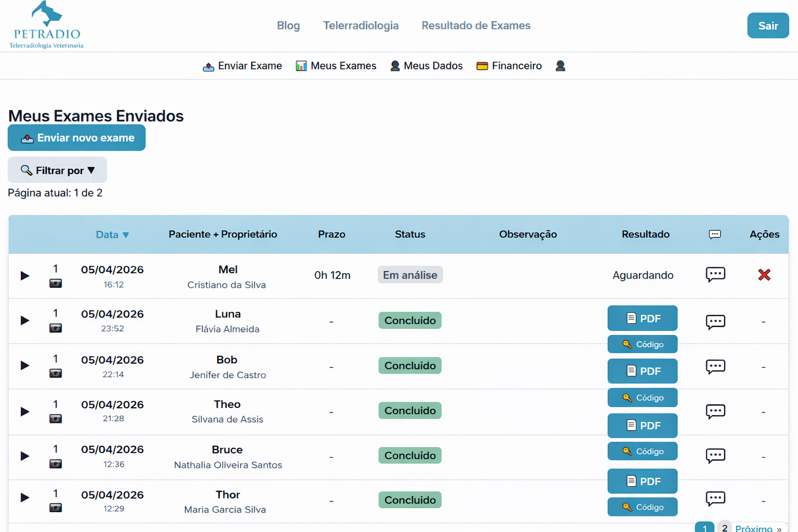Open Meus Dados via the person icon
Screen dimensions: 798x532
click(394, 66)
